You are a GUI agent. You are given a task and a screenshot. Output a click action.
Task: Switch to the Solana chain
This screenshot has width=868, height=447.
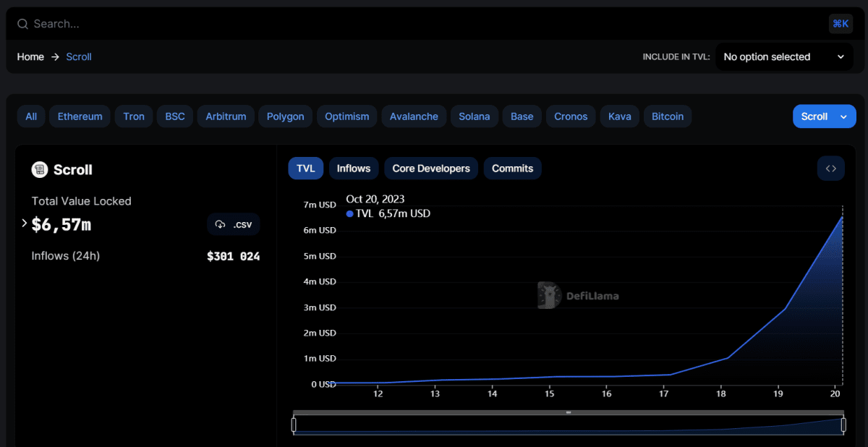[x=474, y=116]
